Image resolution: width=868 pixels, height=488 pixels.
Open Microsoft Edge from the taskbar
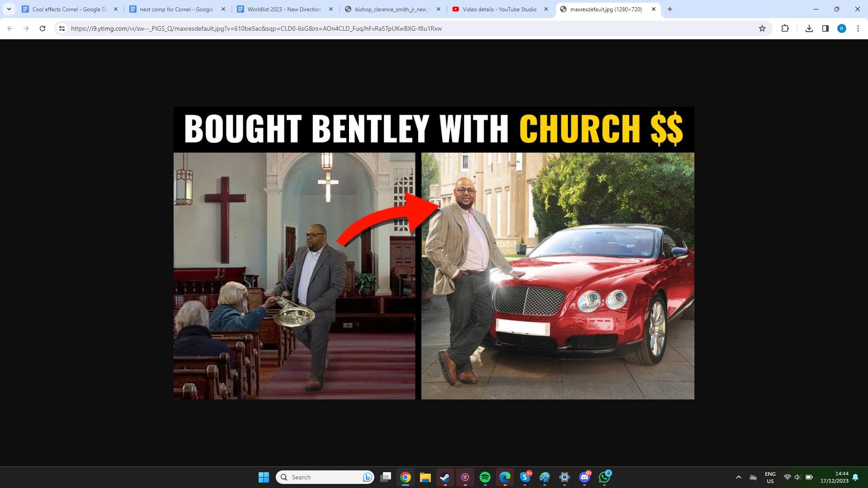click(505, 477)
